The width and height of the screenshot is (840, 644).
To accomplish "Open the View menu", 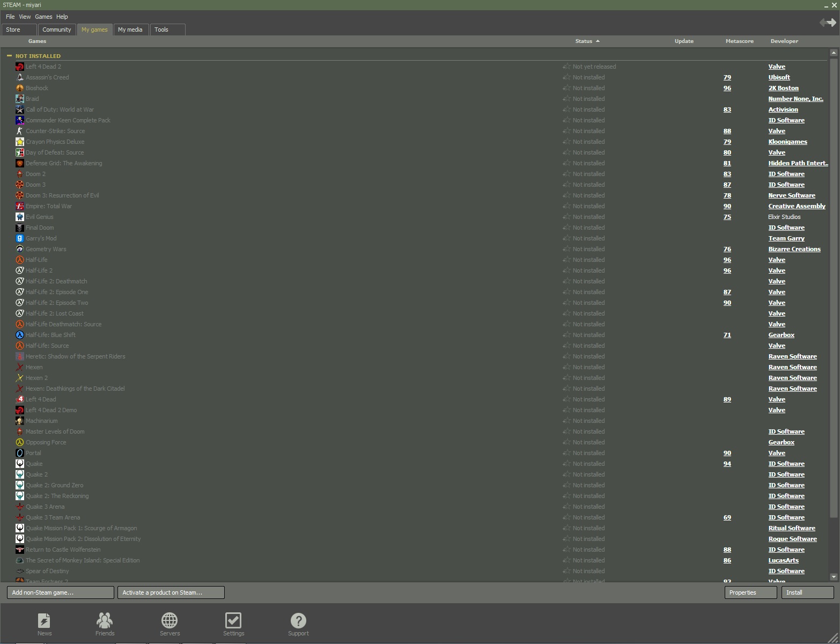I will [x=25, y=17].
